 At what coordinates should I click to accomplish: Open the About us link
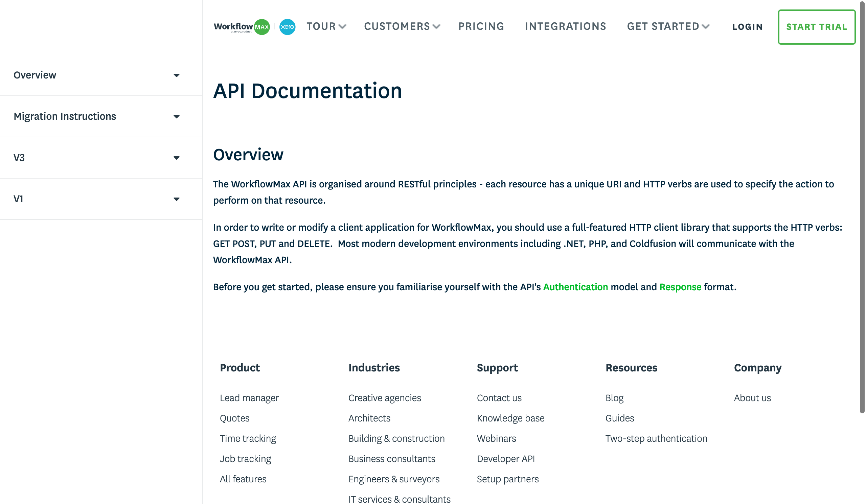pos(752,398)
